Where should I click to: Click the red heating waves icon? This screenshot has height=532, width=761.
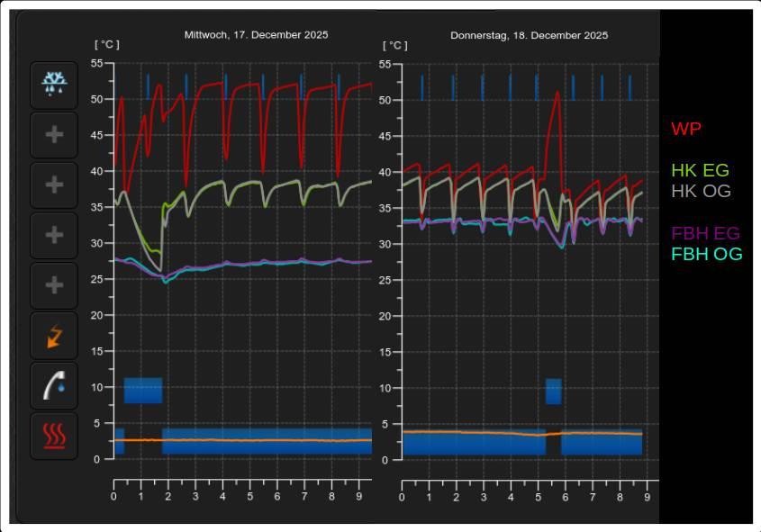pyautogui.click(x=54, y=437)
